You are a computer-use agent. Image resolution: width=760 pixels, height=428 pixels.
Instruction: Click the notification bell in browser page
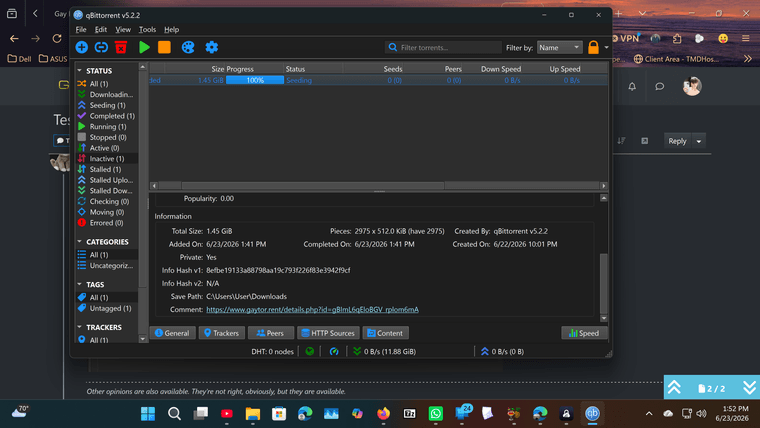[x=632, y=86]
